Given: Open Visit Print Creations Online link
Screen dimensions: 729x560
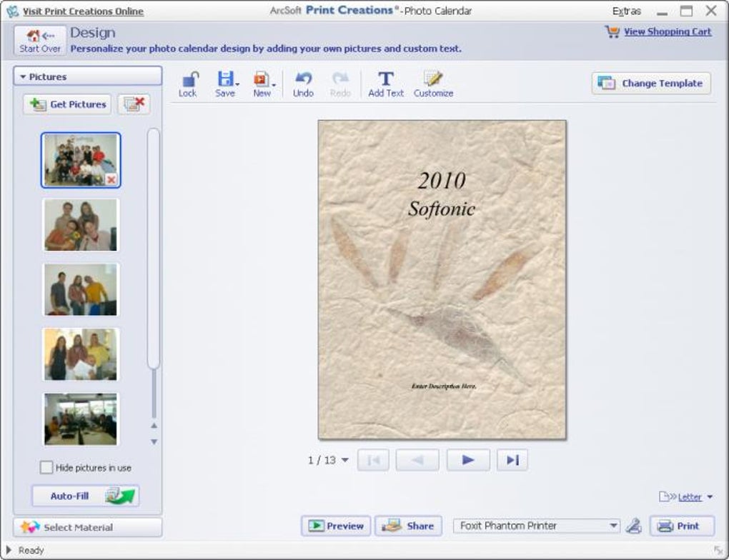Looking at the screenshot, I should click(x=83, y=11).
